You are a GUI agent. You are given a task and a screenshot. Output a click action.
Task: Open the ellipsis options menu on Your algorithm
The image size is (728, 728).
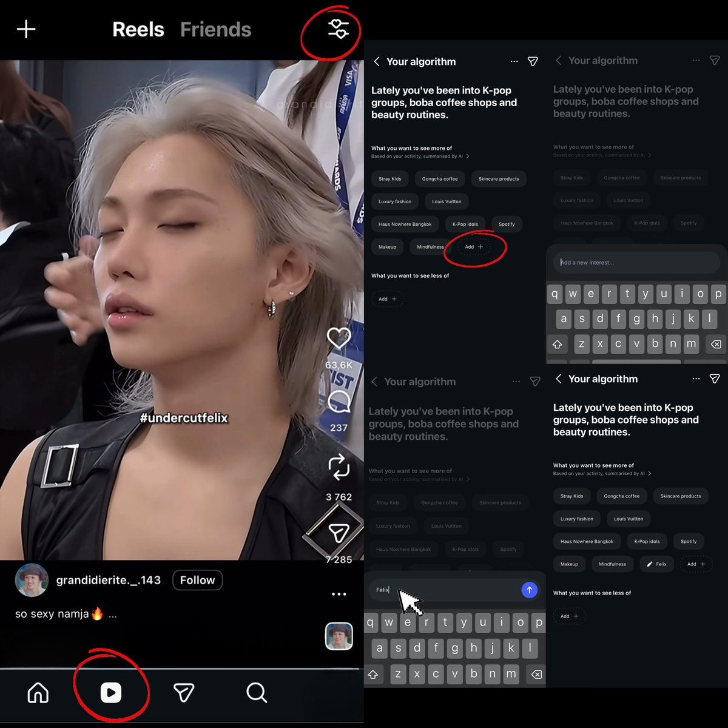point(514,61)
